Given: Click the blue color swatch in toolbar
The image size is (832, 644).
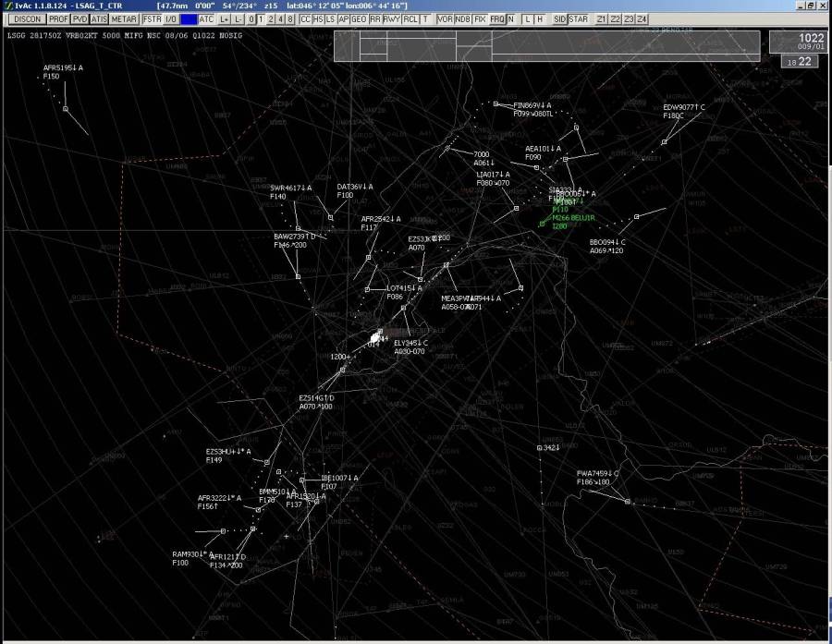Looking at the screenshot, I should [x=189, y=18].
